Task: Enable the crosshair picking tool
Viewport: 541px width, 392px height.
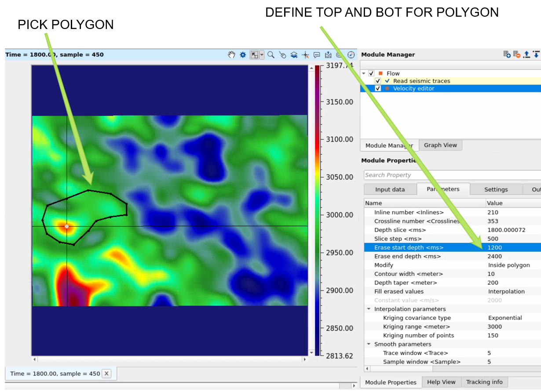Action: (x=305, y=55)
